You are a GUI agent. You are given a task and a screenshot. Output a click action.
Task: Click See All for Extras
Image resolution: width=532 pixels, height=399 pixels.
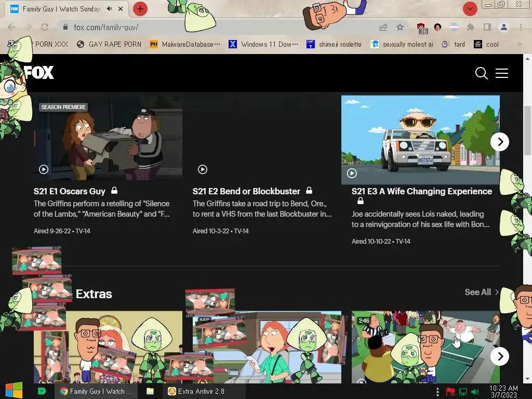(x=478, y=292)
